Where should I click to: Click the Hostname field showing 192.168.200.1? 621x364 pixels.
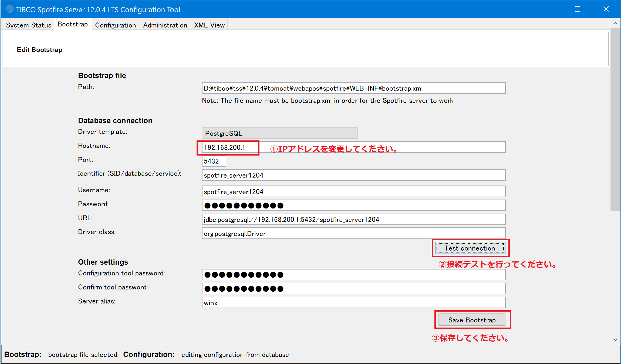pyautogui.click(x=354, y=147)
